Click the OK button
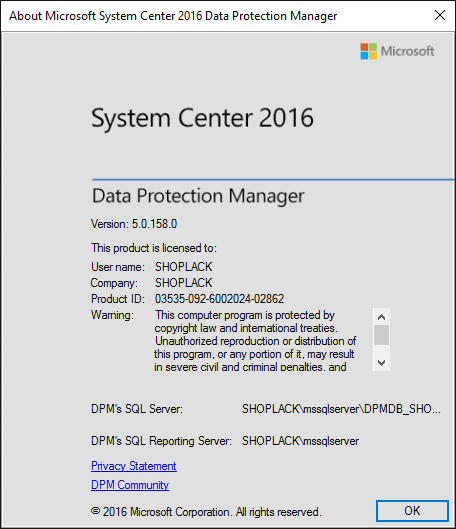The height and width of the screenshot is (529, 456). pyautogui.click(x=412, y=510)
